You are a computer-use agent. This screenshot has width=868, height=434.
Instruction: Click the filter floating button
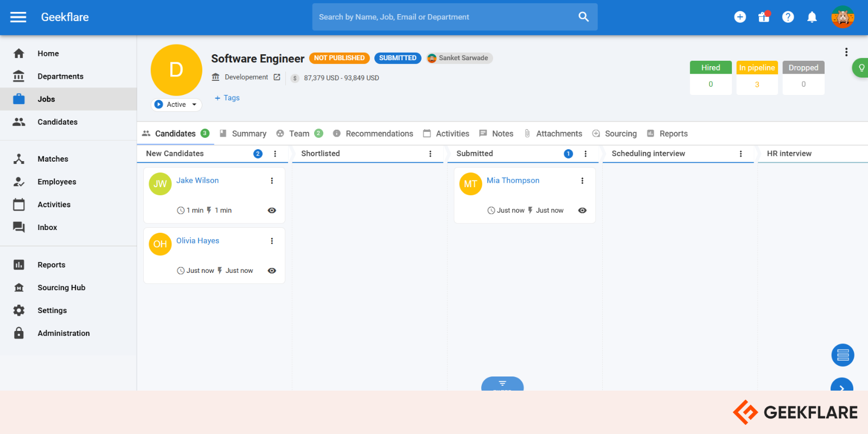click(x=502, y=384)
